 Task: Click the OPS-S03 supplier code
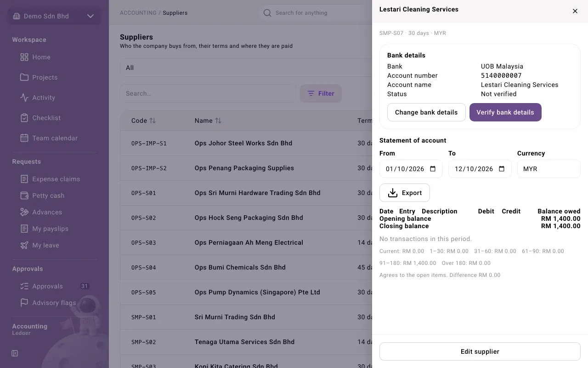click(144, 242)
